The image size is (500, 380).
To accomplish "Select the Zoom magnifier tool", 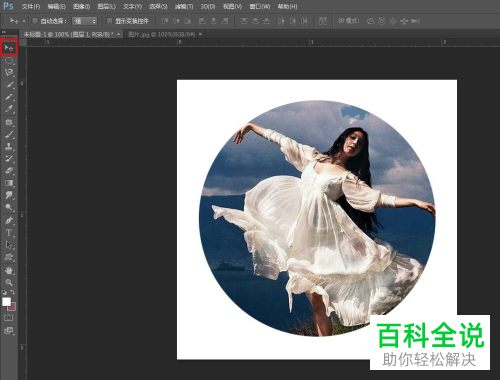I will pos(9,282).
